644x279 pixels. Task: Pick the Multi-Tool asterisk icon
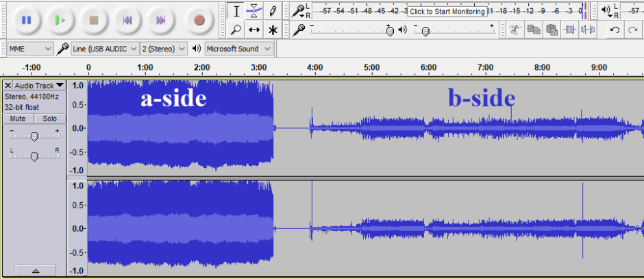pos(273,29)
